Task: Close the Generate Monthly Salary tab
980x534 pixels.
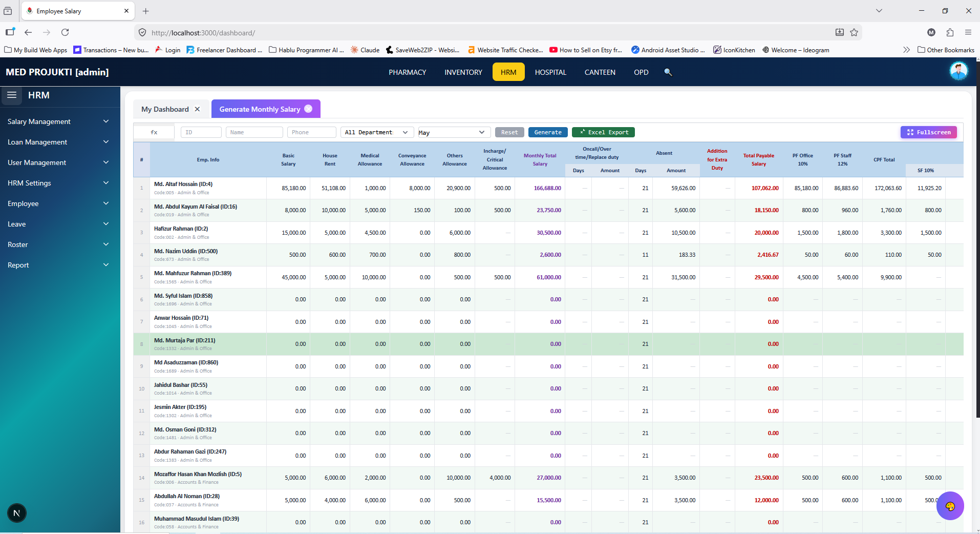Action: click(308, 109)
